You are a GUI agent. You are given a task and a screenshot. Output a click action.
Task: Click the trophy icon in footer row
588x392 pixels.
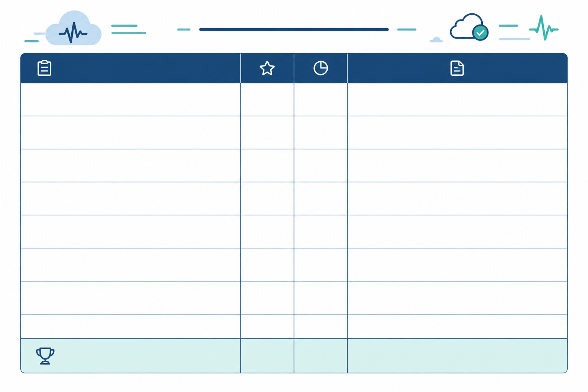(x=45, y=356)
